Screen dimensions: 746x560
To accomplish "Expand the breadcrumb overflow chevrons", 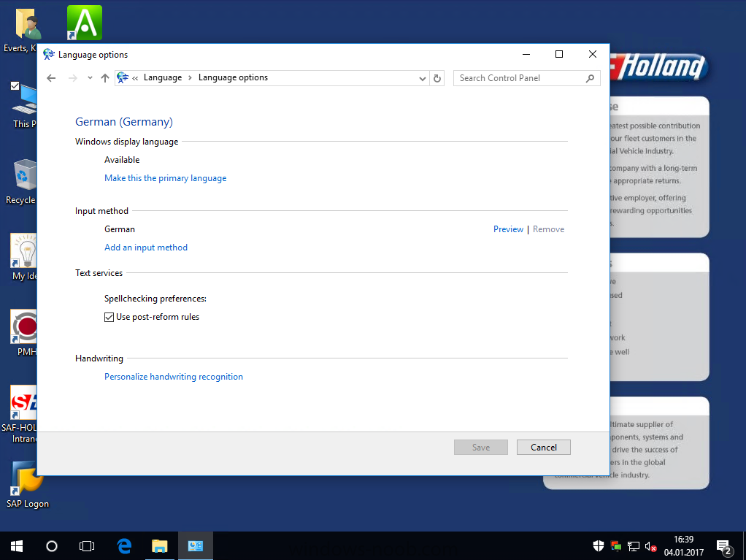I will tap(135, 78).
